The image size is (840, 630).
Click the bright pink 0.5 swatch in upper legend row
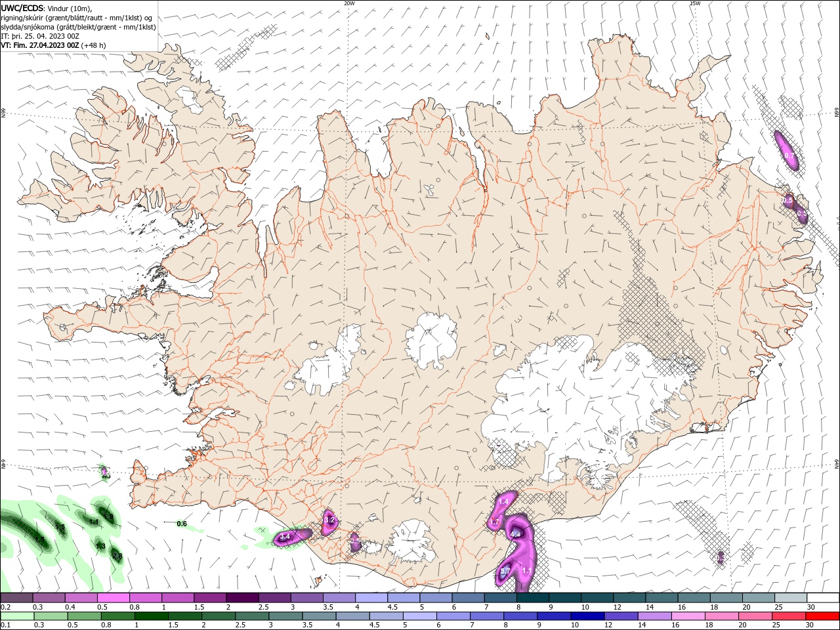pos(113,598)
